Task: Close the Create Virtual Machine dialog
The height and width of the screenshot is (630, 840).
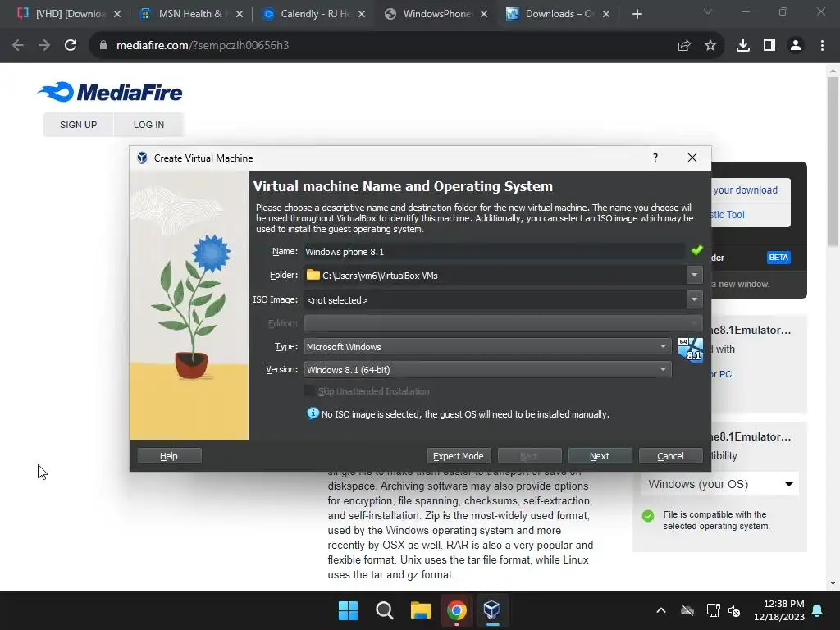Action: click(x=692, y=157)
